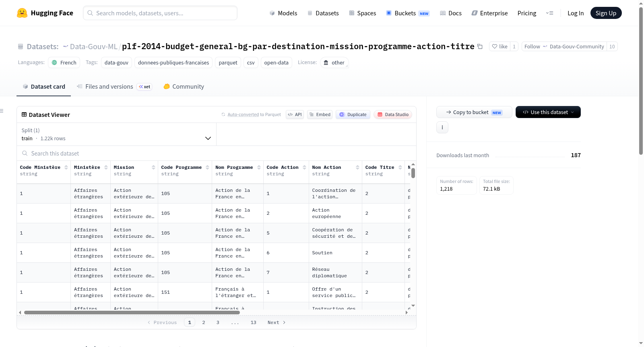The image size is (644, 347).
Task: Click the Log In link
Action: (x=576, y=13)
